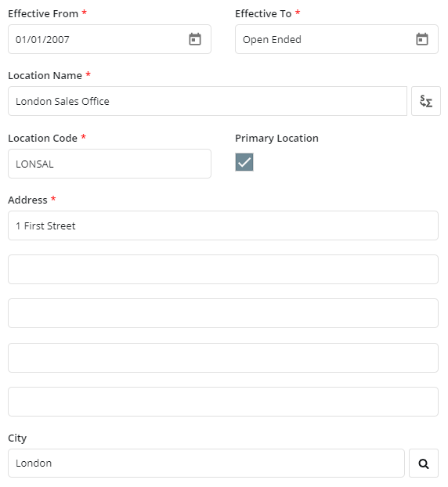Click the fifth address line field
Screen dimensions: 448x487
click(x=223, y=402)
